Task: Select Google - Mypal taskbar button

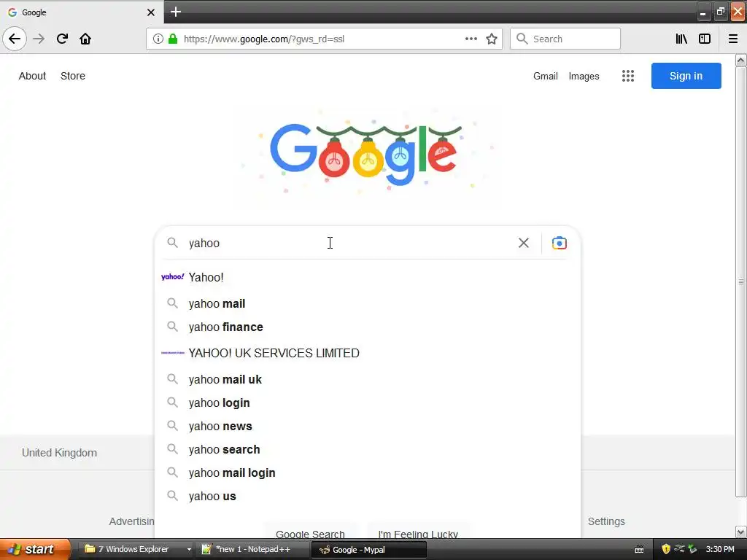Action: point(368,550)
